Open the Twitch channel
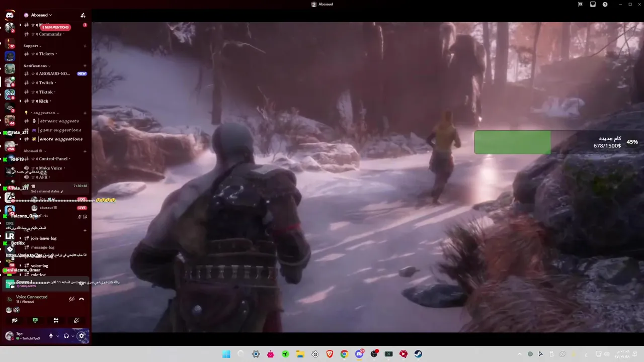The width and height of the screenshot is (644, 362). [x=55, y=83]
